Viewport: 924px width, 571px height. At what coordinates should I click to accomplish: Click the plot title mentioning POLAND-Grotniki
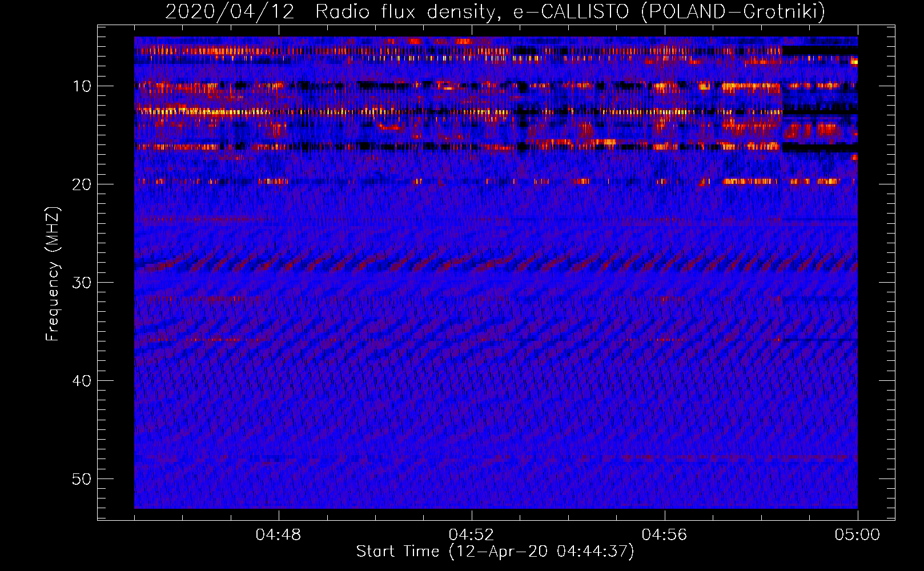coord(495,11)
